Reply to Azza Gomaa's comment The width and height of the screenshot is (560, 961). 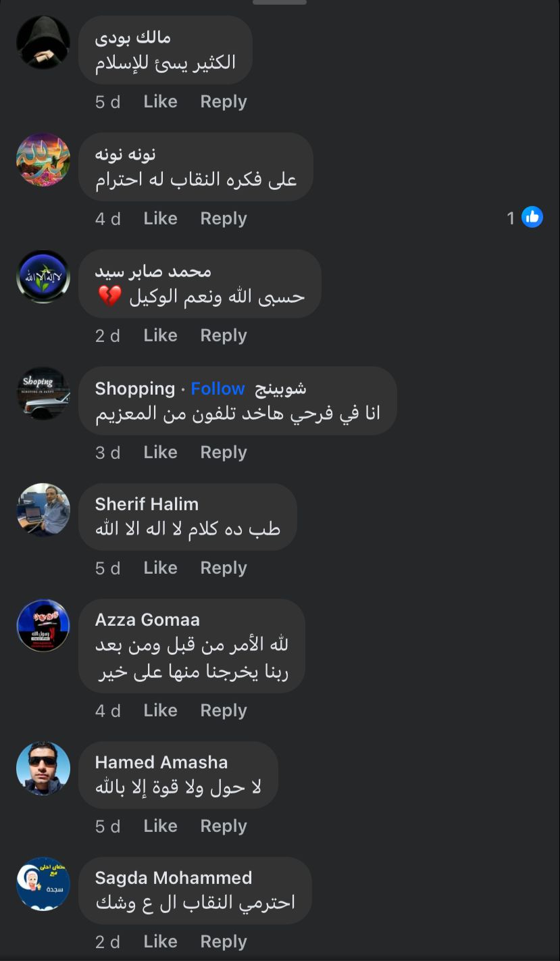[x=224, y=711]
